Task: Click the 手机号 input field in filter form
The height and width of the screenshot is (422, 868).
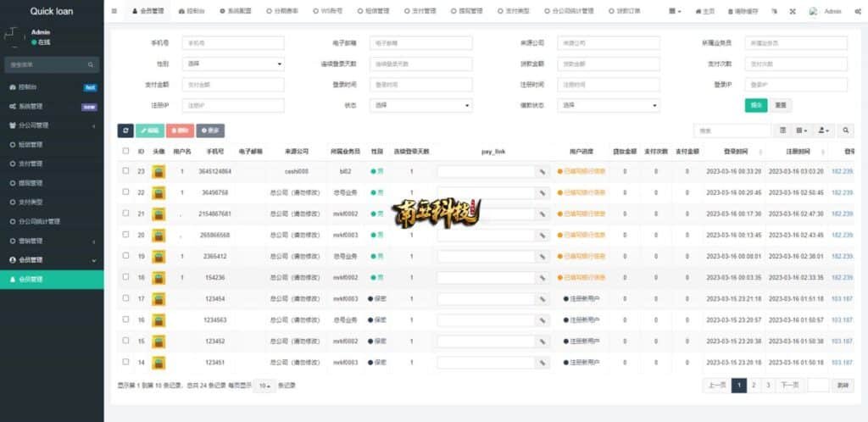Action: (233, 42)
